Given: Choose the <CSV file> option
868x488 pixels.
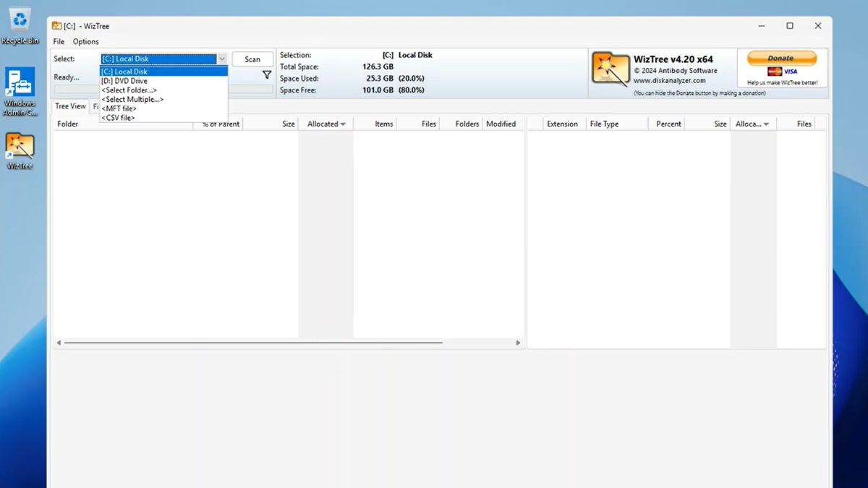Looking at the screenshot, I should pyautogui.click(x=164, y=118).
